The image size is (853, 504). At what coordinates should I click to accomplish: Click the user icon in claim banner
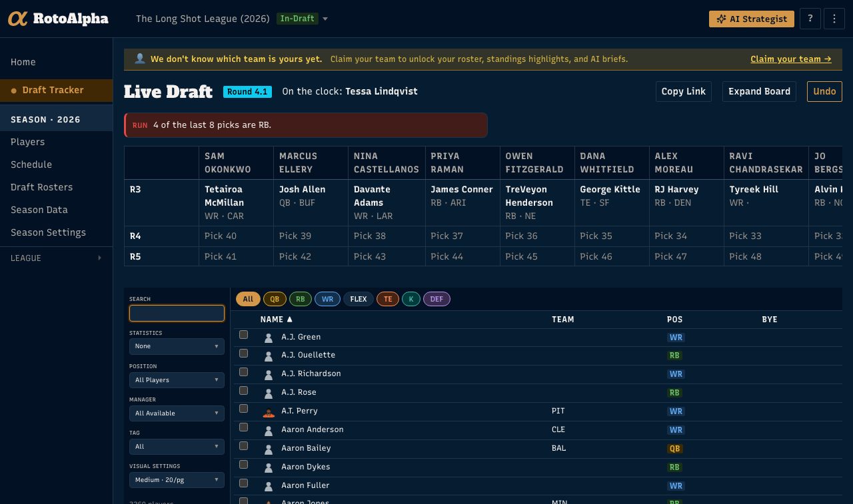[140, 59]
